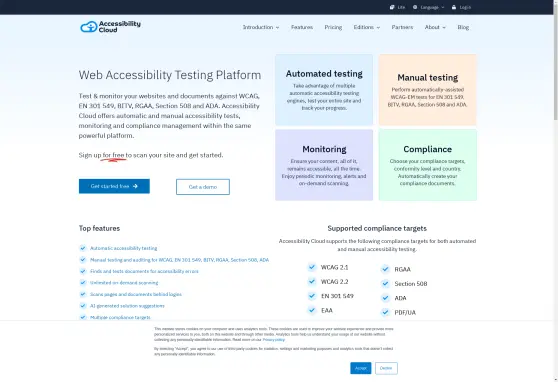Open the Privacy policy link

tap(274, 340)
